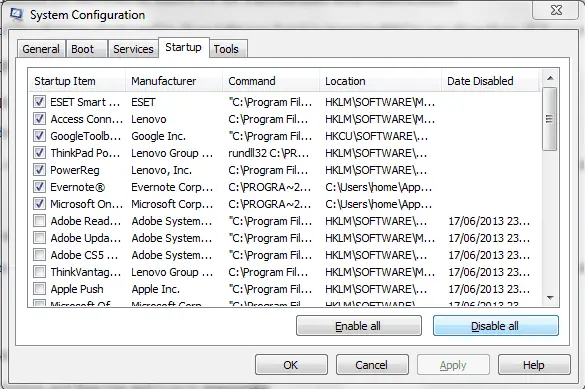Click the Cancel button

click(372, 365)
